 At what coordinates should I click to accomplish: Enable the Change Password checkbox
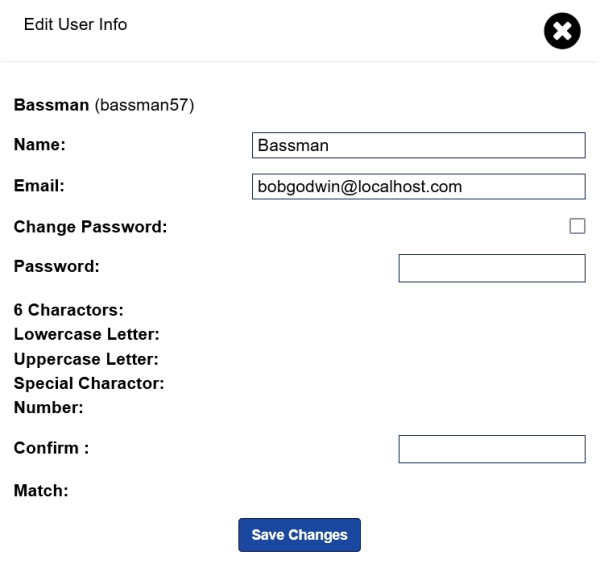tap(577, 227)
